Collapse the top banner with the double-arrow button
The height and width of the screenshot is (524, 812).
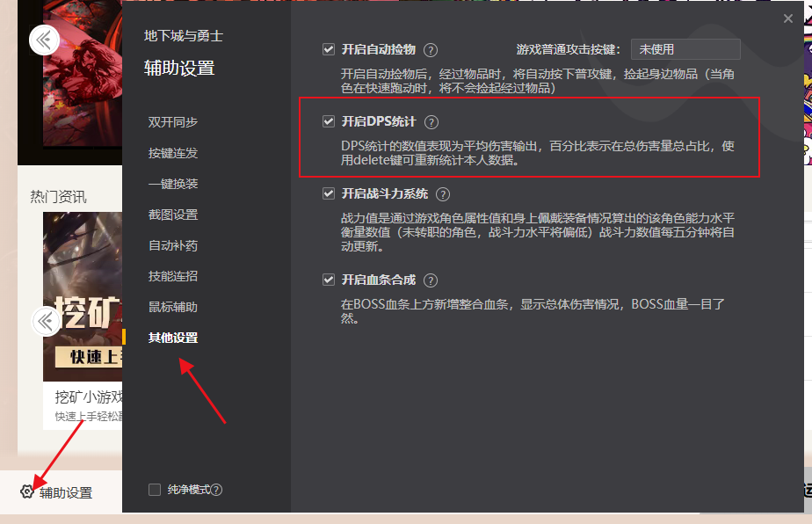pos(44,40)
